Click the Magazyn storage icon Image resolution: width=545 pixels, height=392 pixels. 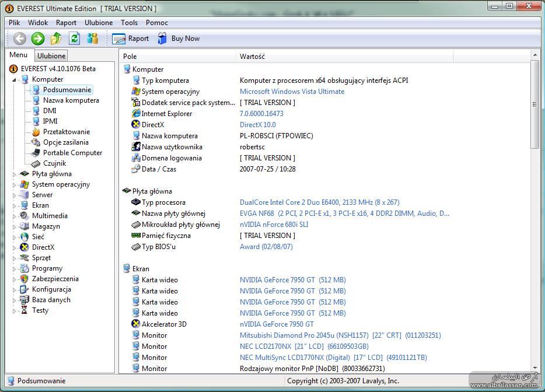click(x=25, y=226)
